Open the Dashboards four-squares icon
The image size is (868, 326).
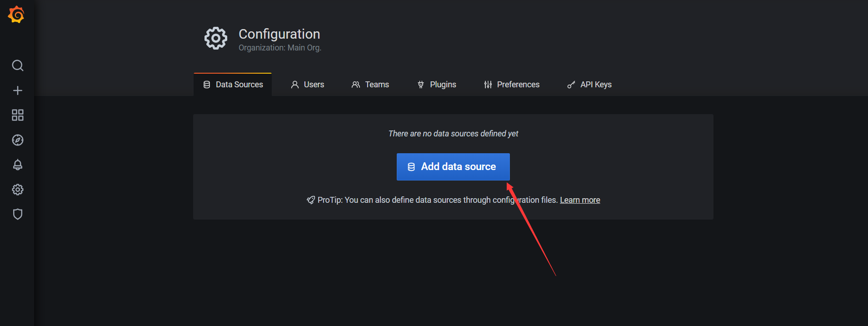[18, 115]
